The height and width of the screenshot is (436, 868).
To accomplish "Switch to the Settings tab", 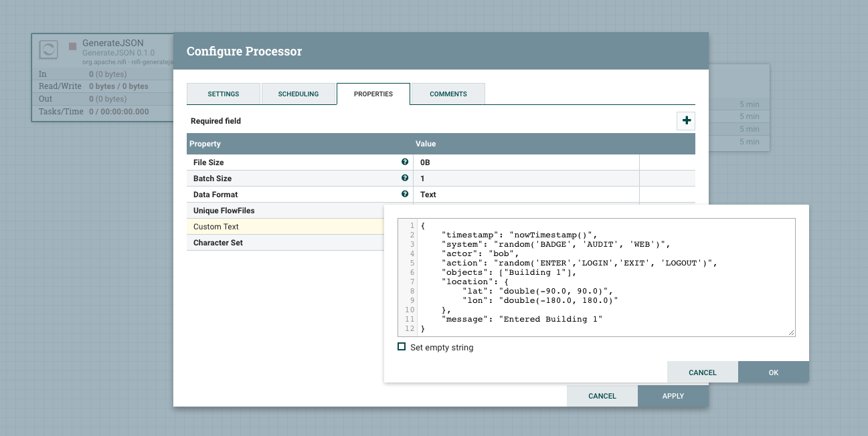I will tap(224, 94).
